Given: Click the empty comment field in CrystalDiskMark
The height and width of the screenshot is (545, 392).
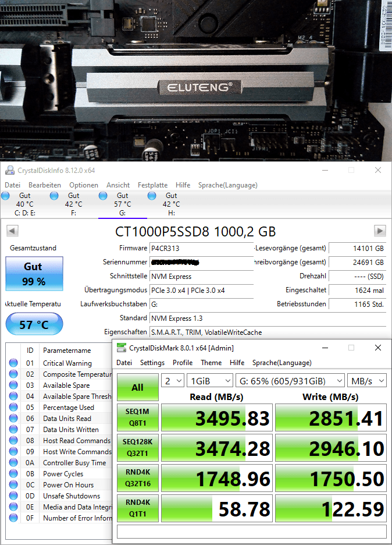Looking at the screenshot, I should [x=252, y=531].
